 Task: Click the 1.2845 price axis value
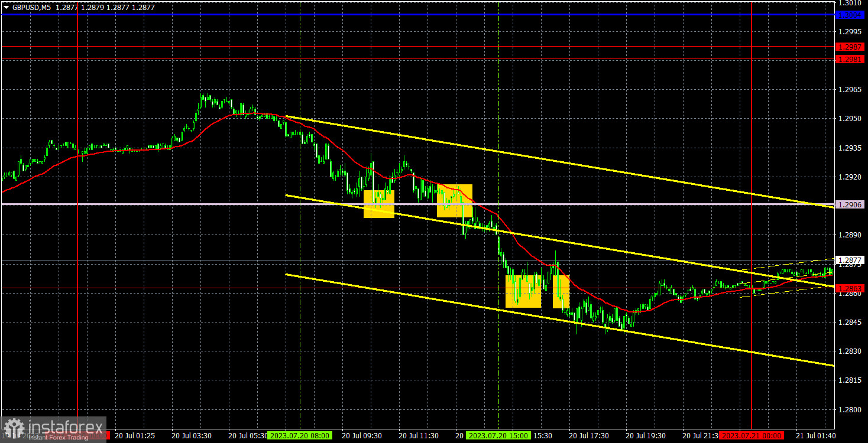[x=851, y=323]
